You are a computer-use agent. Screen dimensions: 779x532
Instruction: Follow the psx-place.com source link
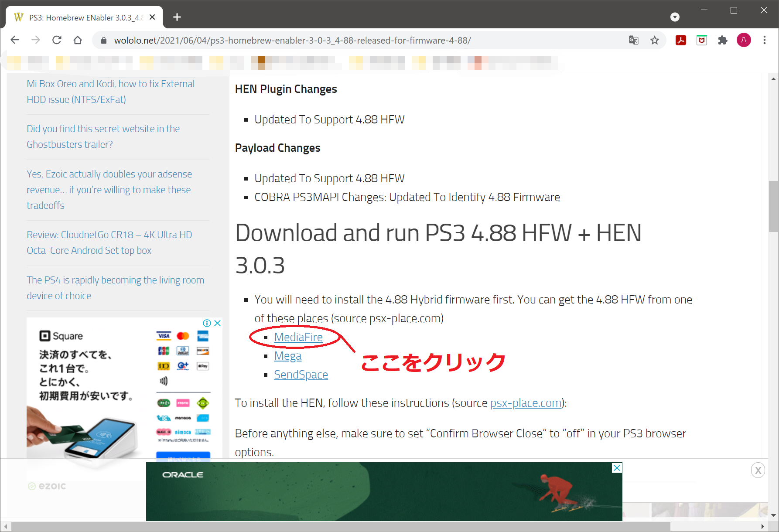pos(526,403)
